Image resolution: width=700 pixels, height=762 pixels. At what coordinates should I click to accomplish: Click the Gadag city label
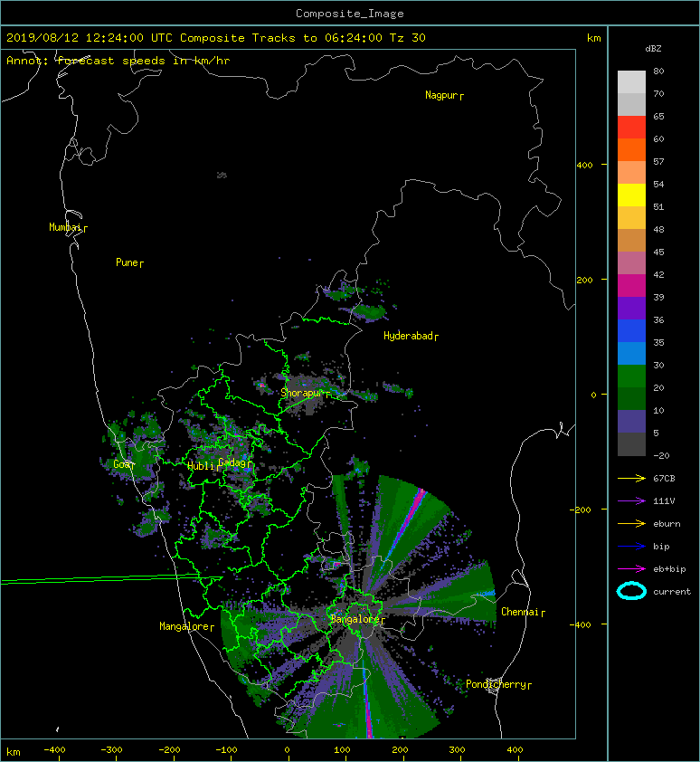232,462
